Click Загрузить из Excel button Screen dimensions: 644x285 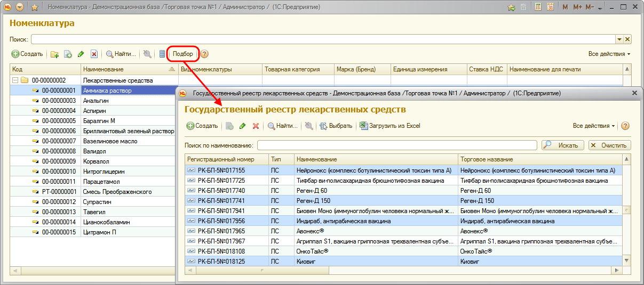[390, 126]
